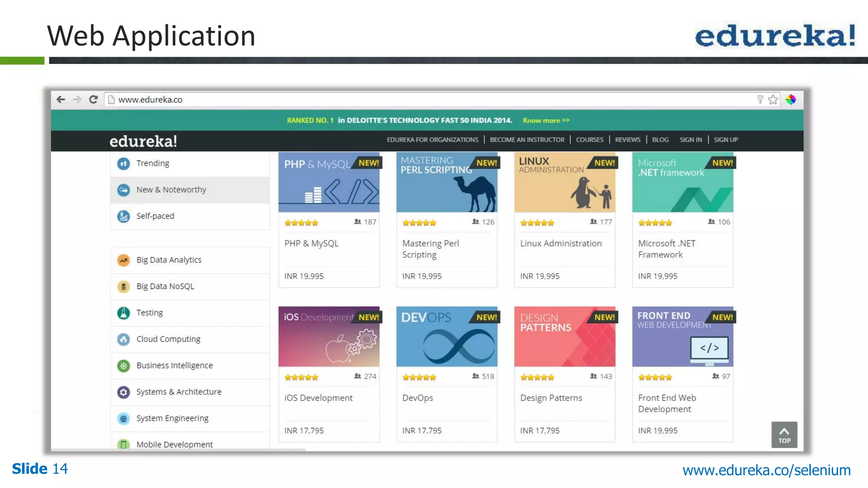The height and width of the screenshot is (488, 868).
Task: Click the colorful extension icon
Action: point(791,100)
